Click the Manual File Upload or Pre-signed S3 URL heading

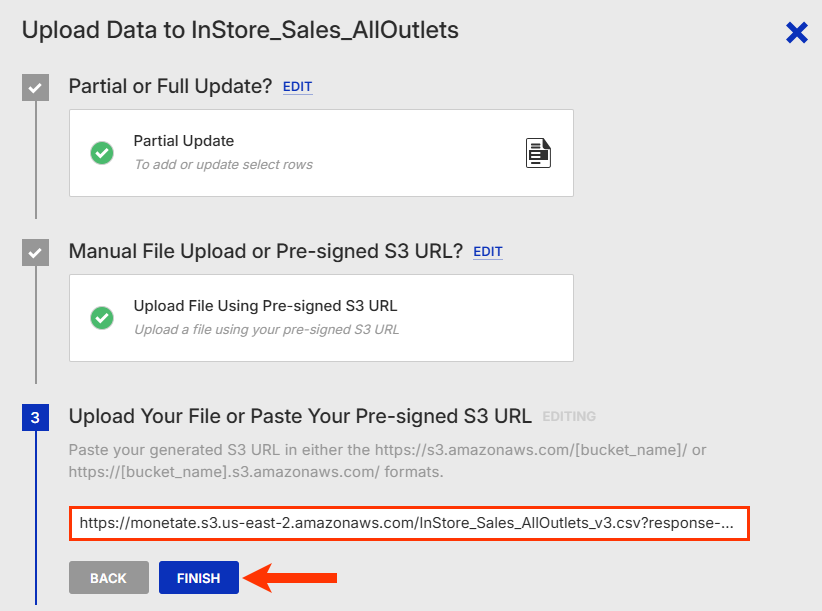click(x=265, y=252)
